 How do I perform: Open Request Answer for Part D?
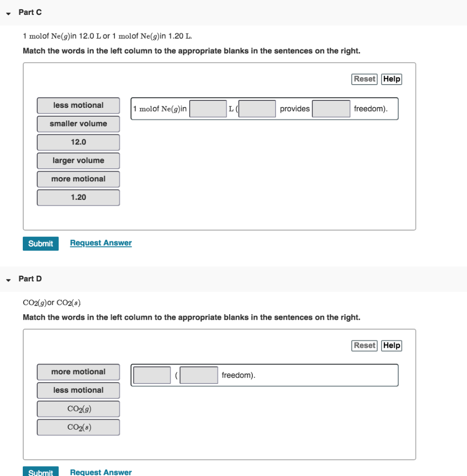point(100,472)
